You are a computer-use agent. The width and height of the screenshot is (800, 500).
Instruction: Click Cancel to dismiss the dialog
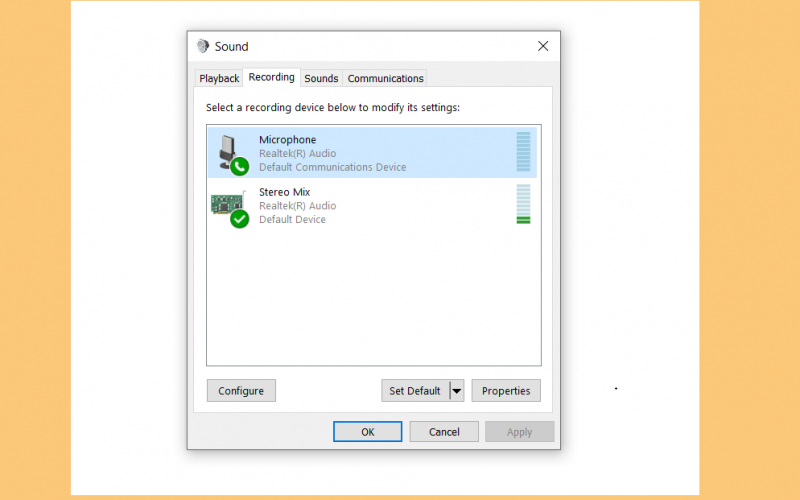click(x=444, y=432)
